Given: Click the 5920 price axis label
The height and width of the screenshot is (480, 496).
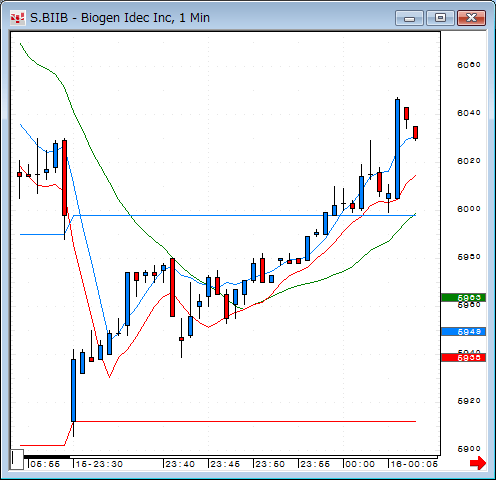Looking at the screenshot, I should click(x=469, y=401).
